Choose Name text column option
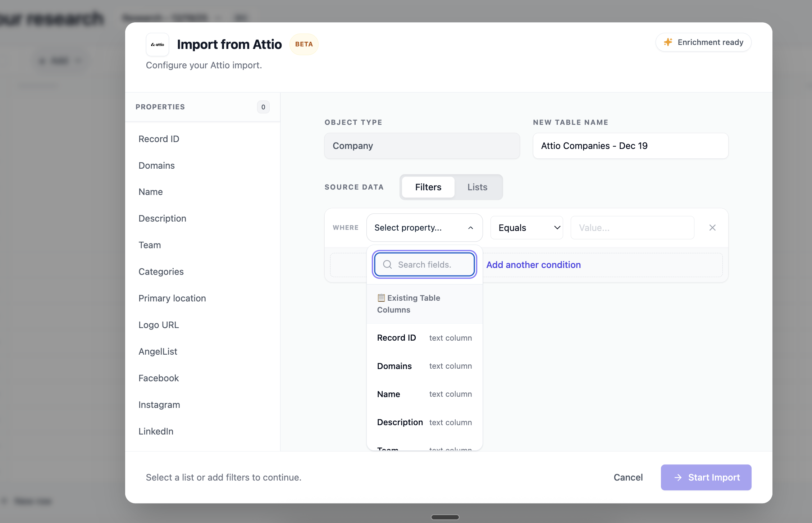 [424, 394]
